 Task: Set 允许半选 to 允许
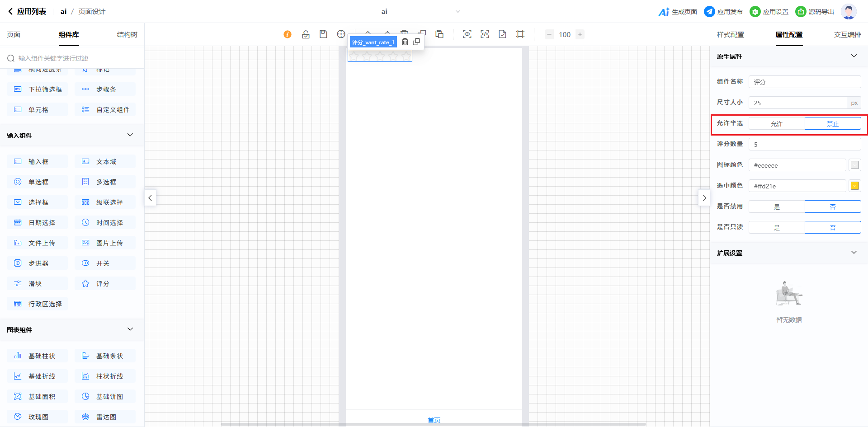(x=777, y=124)
